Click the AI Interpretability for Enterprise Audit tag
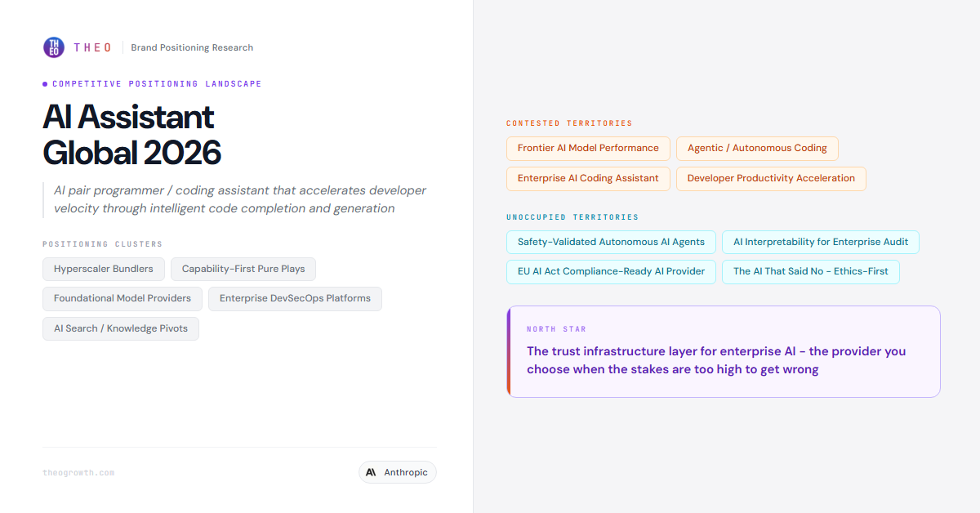 click(x=821, y=242)
